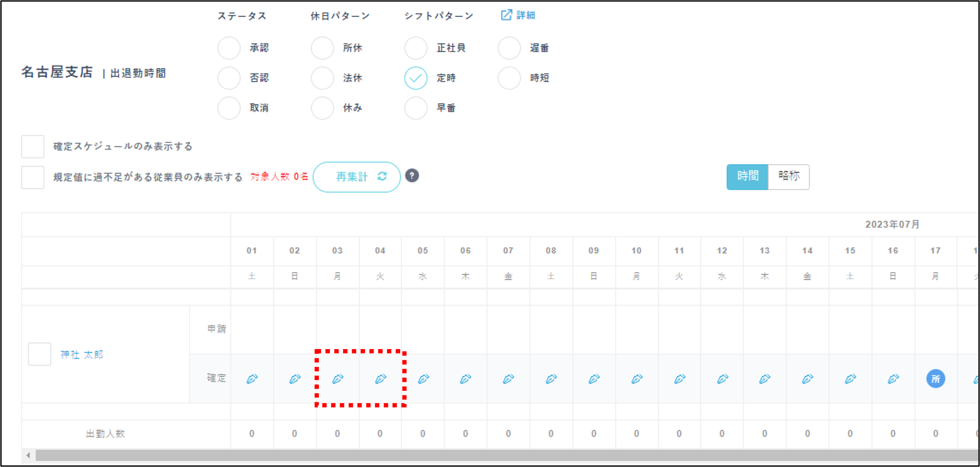
Task: Open the pen editor for July 07
Action: pos(508,378)
